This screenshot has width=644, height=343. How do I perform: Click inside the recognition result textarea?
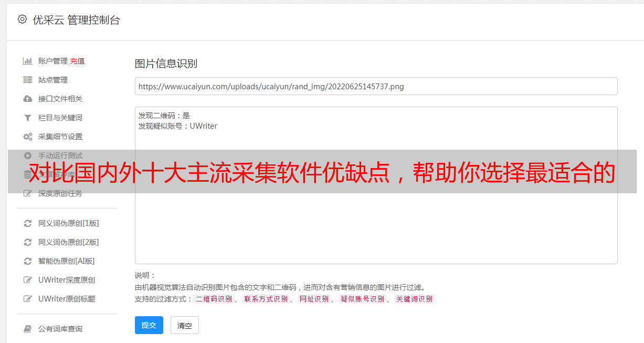pos(376,185)
